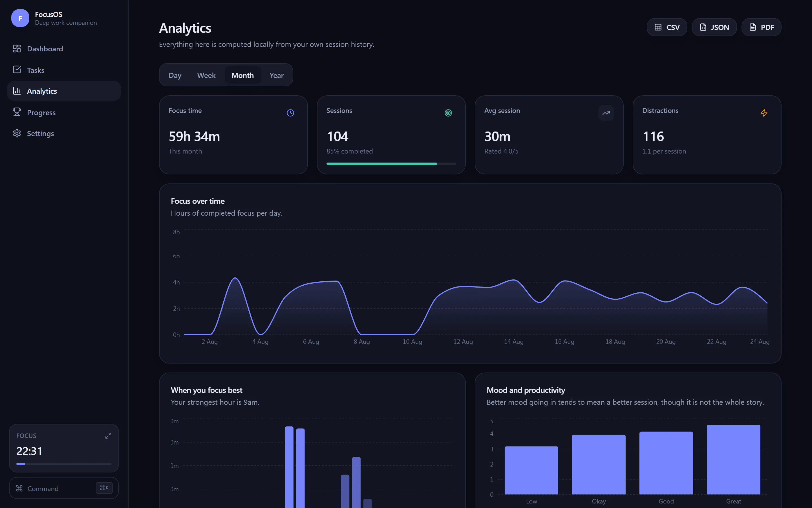Screen dimensions: 812x508
Task: Click the Low mood bar
Action: click(x=531, y=470)
